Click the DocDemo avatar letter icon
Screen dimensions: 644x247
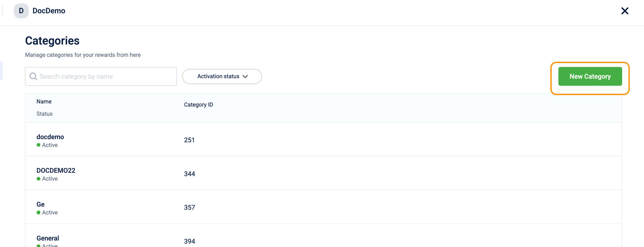[x=21, y=11]
